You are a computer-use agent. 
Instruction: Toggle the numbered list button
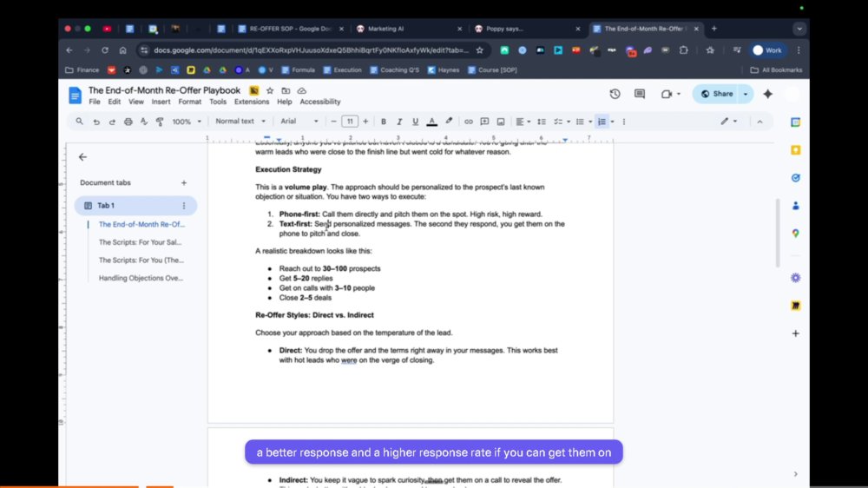click(602, 122)
